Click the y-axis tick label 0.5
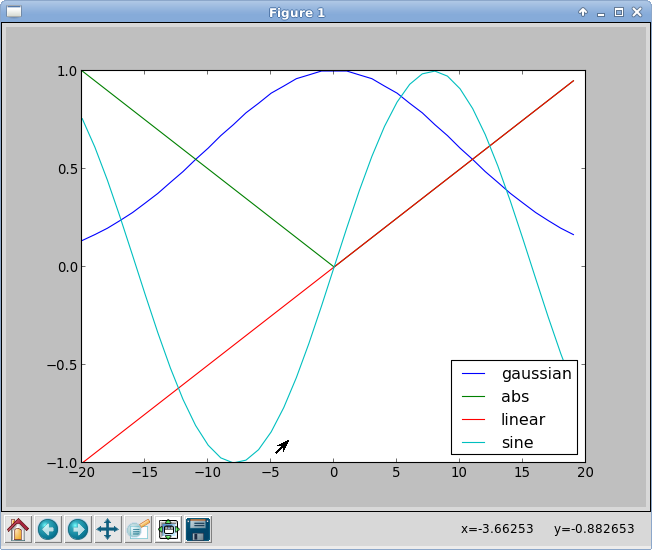 pos(68,169)
